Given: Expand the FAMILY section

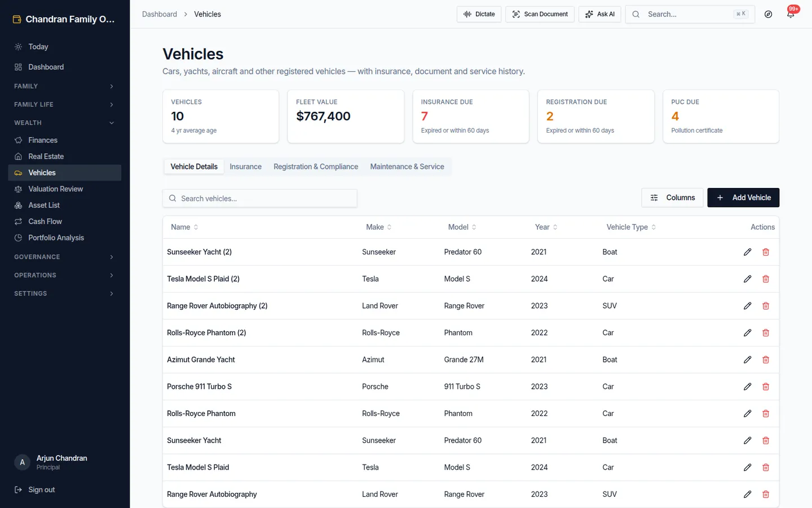Looking at the screenshot, I should (65, 86).
